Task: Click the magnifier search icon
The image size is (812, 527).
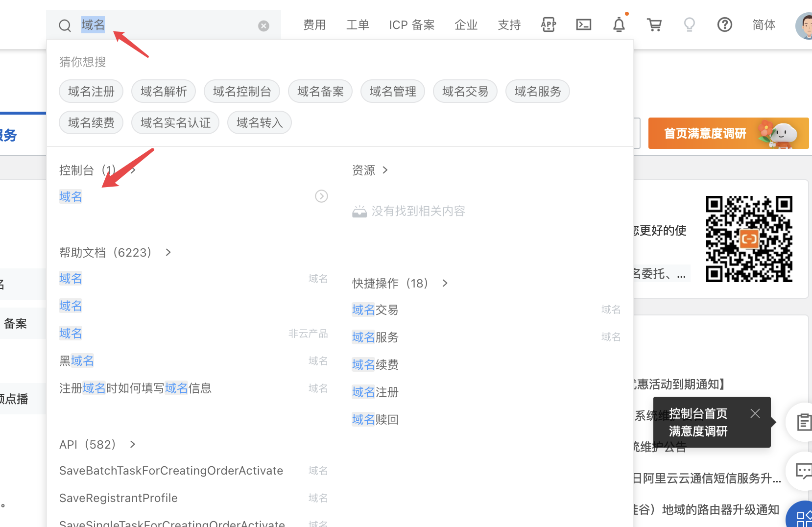Action: (x=65, y=25)
